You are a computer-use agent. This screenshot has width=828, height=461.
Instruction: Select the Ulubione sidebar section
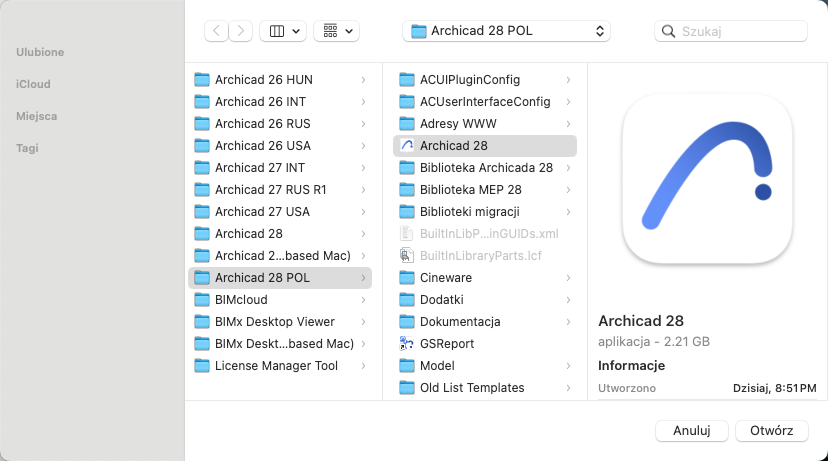coord(40,51)
